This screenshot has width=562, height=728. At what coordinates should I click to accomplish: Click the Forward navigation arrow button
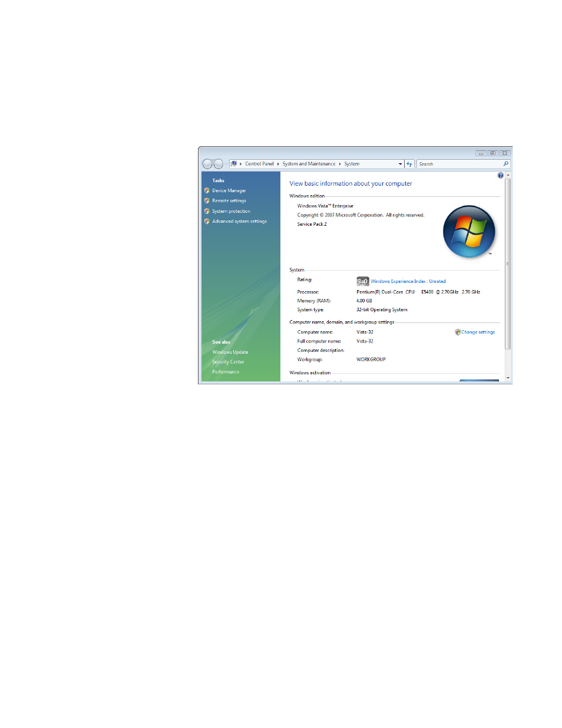coord(219,164)
